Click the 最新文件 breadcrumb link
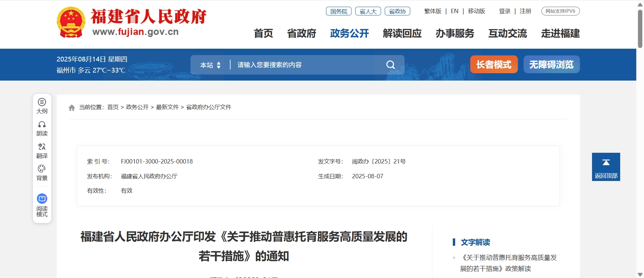 click(x=167, y=107)
